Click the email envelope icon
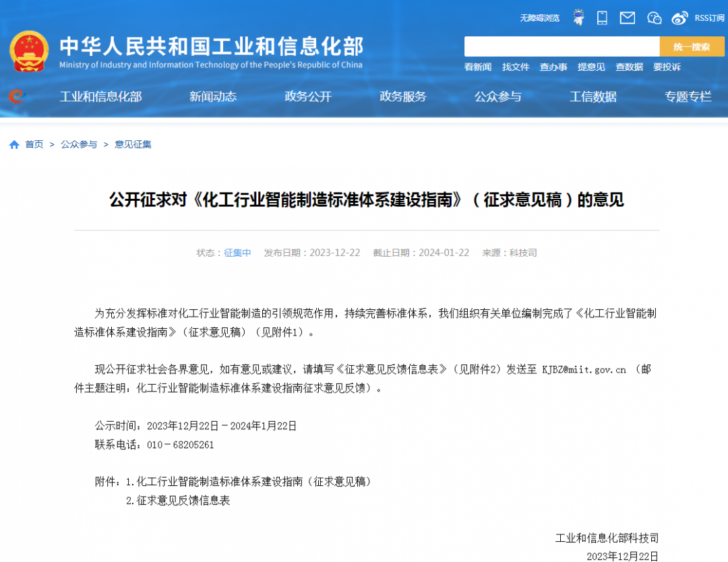 [x=628, y=18]
